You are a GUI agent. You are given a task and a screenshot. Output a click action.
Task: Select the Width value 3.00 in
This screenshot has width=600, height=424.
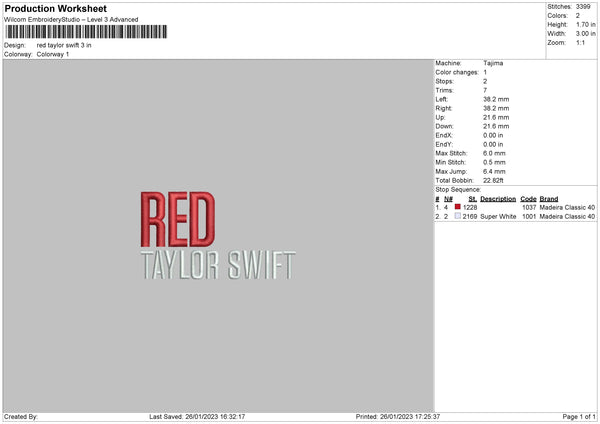click(585, 34)
